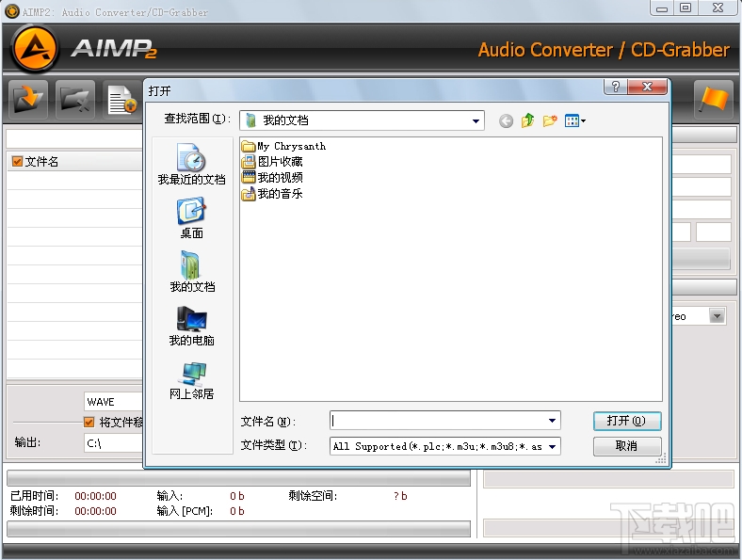Select the 我的音乐 folder
The width and height of the screenshot is (742, 560).
tap(272, 194)
